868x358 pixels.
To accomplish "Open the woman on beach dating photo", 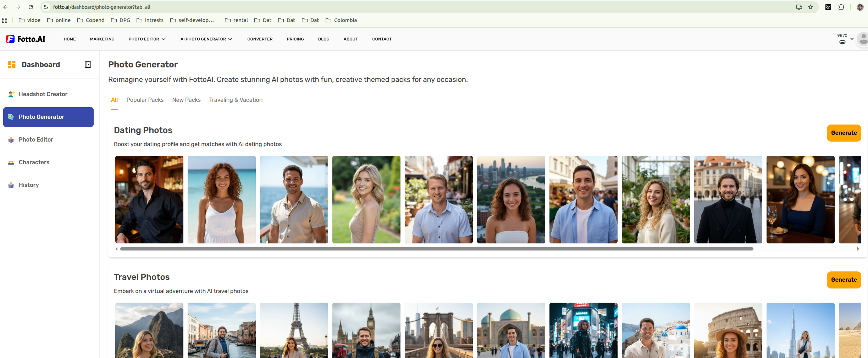I will [222, 199].
